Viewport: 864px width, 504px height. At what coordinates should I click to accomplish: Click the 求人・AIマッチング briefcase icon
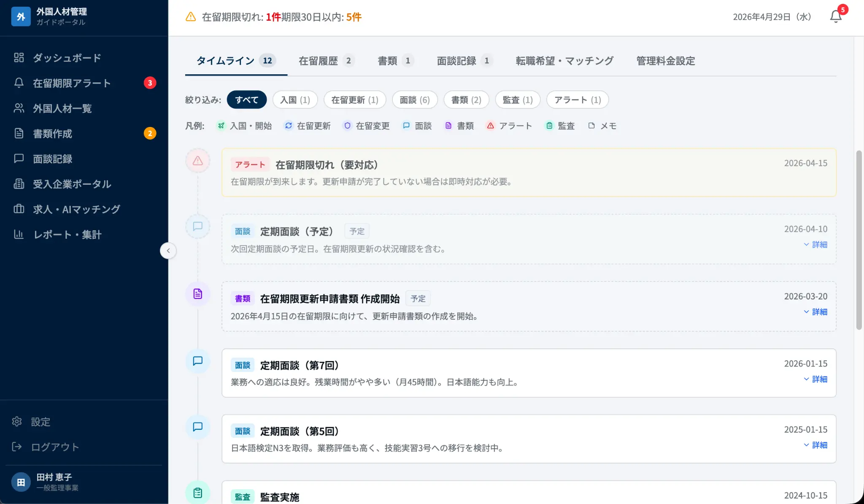point(19,209)
